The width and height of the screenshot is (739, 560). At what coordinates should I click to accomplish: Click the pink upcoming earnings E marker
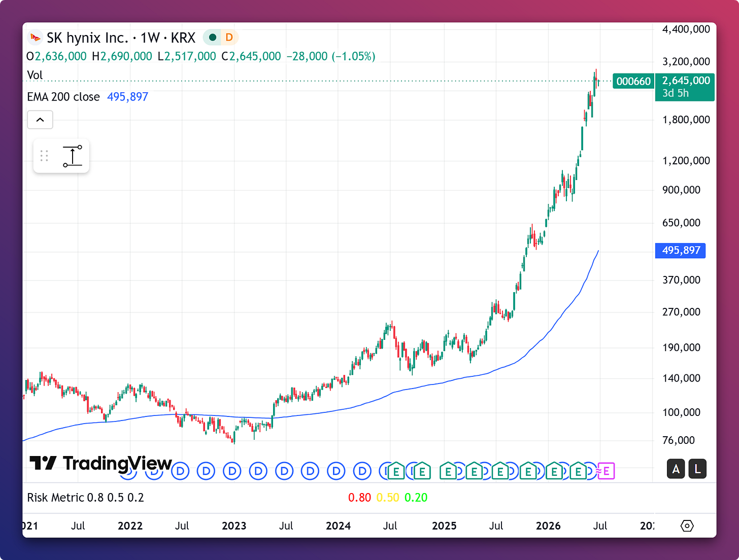tap(606, 471)
